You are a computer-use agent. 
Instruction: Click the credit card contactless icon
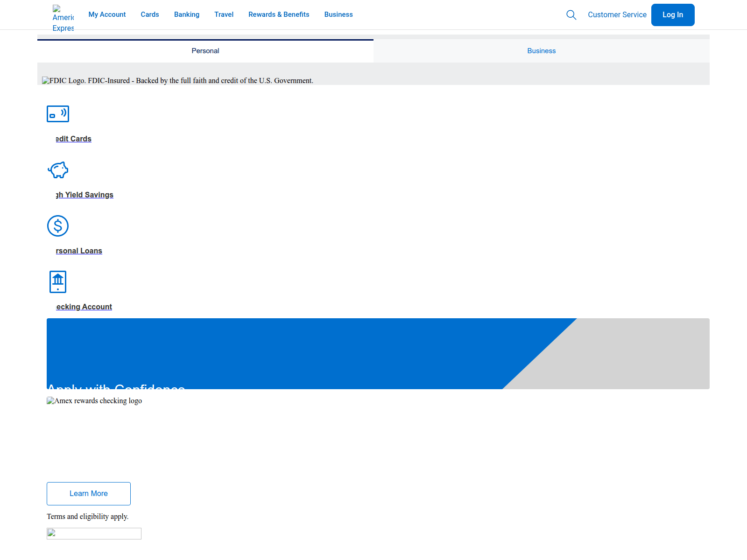[58, 114]
